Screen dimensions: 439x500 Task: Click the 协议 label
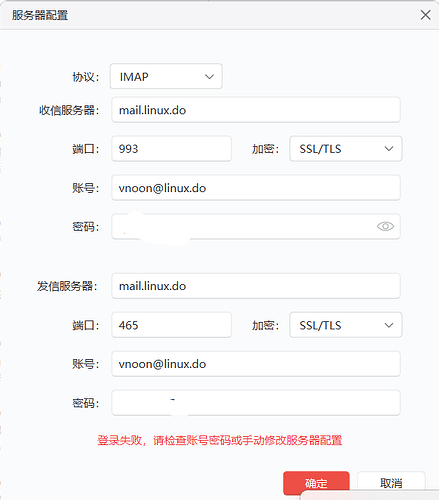click(86, 77)
